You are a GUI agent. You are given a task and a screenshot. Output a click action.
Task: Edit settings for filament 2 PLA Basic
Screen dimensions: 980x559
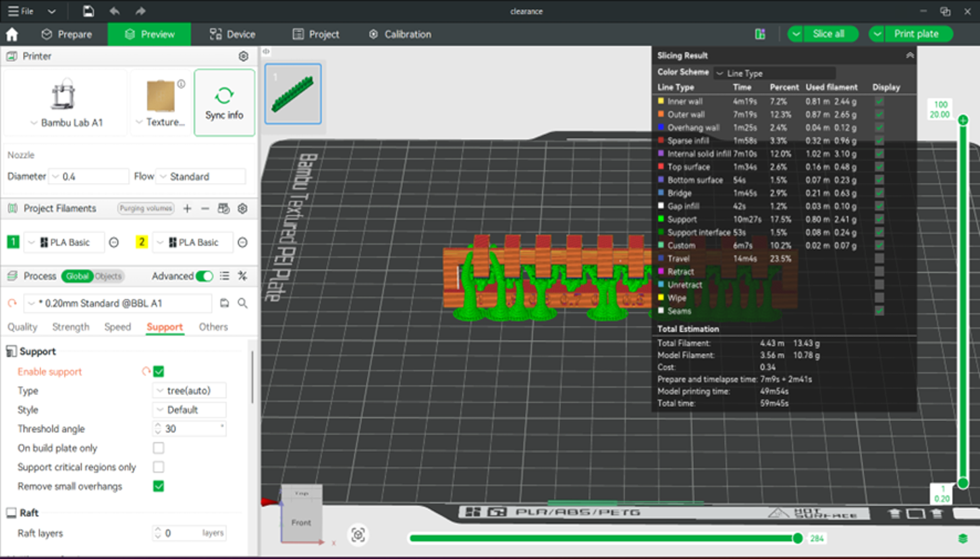[x=243, y=242]
